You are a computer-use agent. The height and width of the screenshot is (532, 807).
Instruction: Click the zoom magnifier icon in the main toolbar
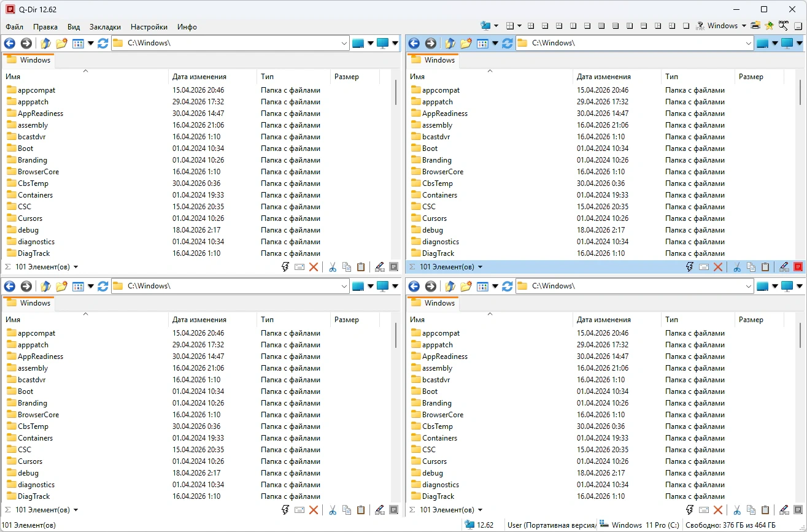tap(784, 26)
